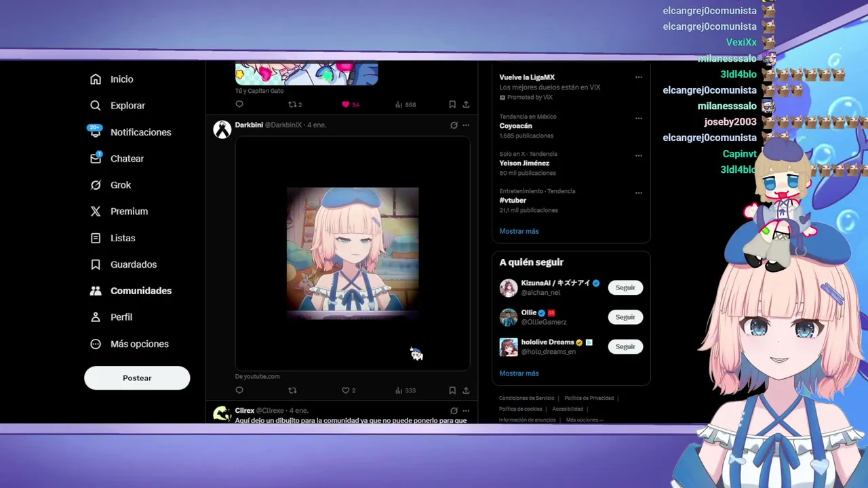
Task: Show more trends via Mostrar más
Action: coord(519,231)
